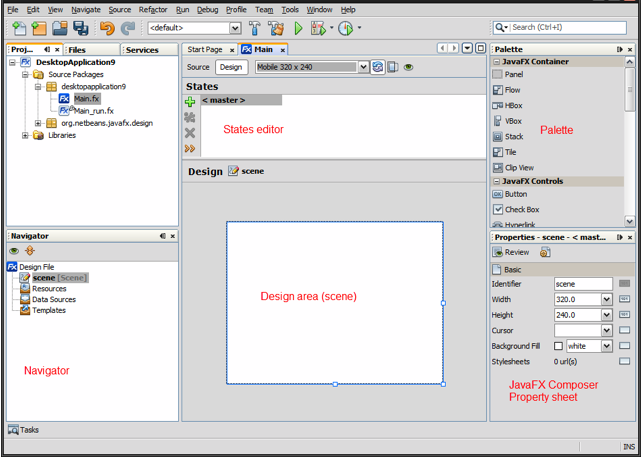Select the Button control in Palette

(x=510, y=194)
